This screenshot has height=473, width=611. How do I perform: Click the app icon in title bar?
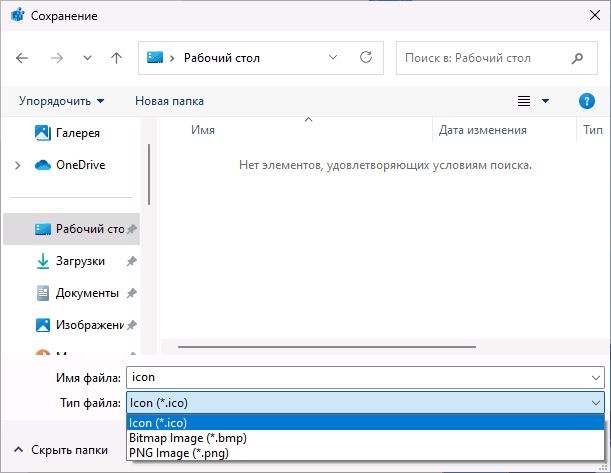(x=18, y=15)
